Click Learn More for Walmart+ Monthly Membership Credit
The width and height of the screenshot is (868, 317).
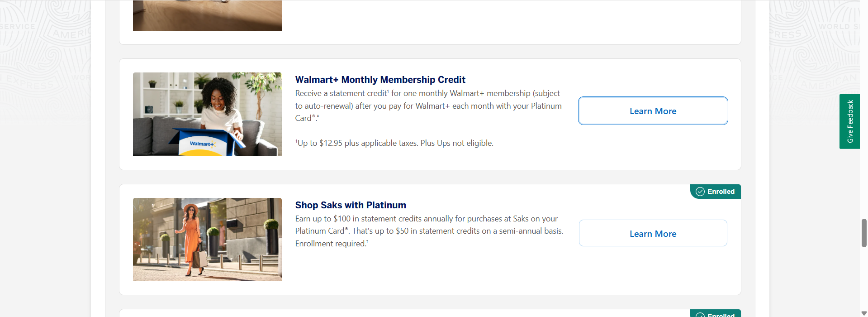click(652, 110)
